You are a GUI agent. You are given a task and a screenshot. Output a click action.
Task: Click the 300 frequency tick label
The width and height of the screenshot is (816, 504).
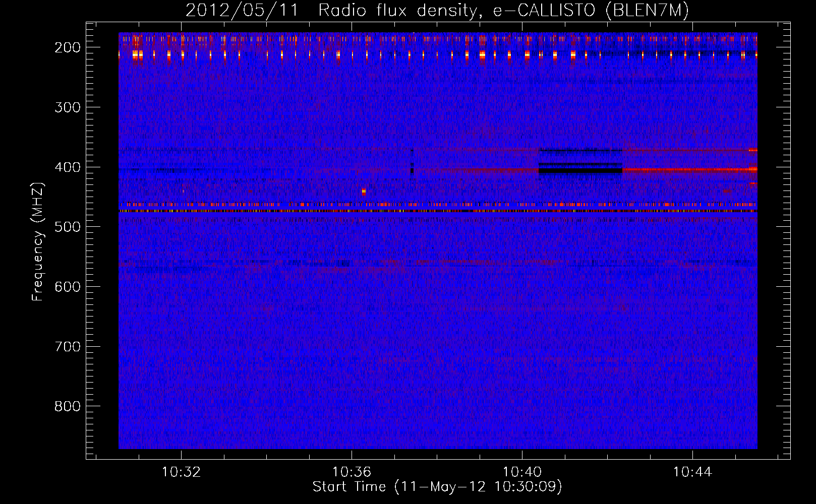[x=68, y=107]
